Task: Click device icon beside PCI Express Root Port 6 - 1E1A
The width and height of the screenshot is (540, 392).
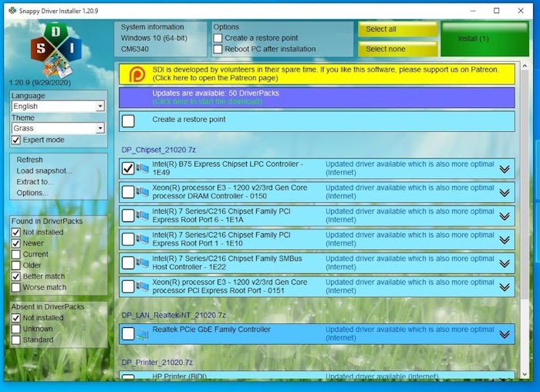Action: coord(143,216)
